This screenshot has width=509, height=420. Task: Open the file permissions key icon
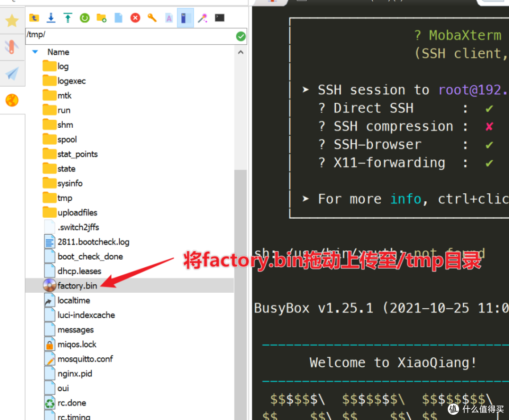coord(152,17)
